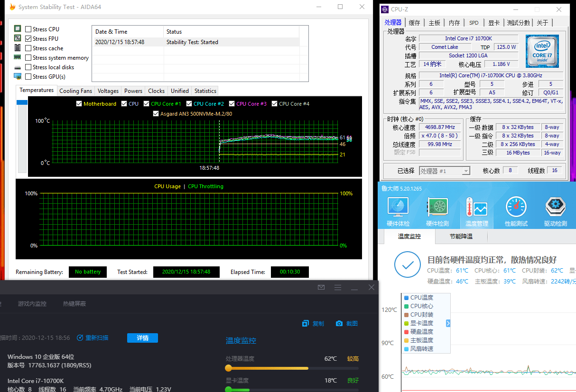Switch to 节能降温 tab in 鲁大师
This screenshot has width=576, height=392.
point(461,237)
